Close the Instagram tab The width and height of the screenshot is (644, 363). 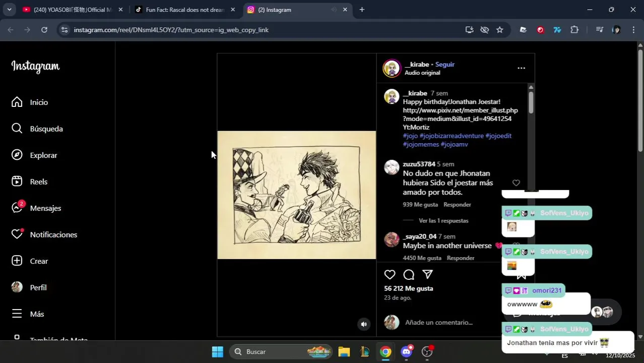pos(345,10)
